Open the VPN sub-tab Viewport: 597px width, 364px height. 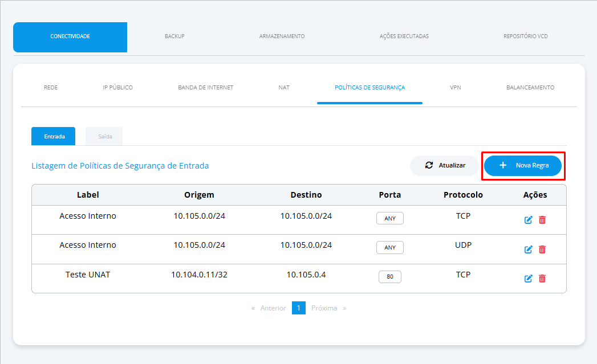[x=456, y=88]
